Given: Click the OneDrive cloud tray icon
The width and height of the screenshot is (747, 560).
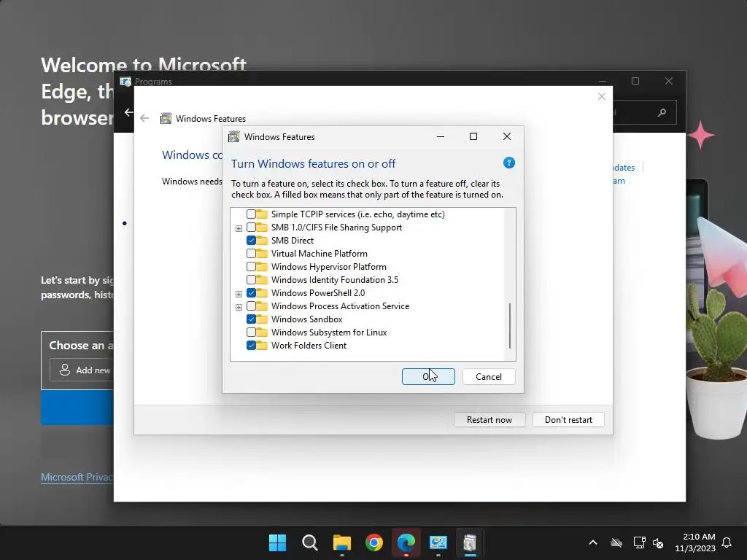Looking at the screenshot, I should click(x=616, y=542).
